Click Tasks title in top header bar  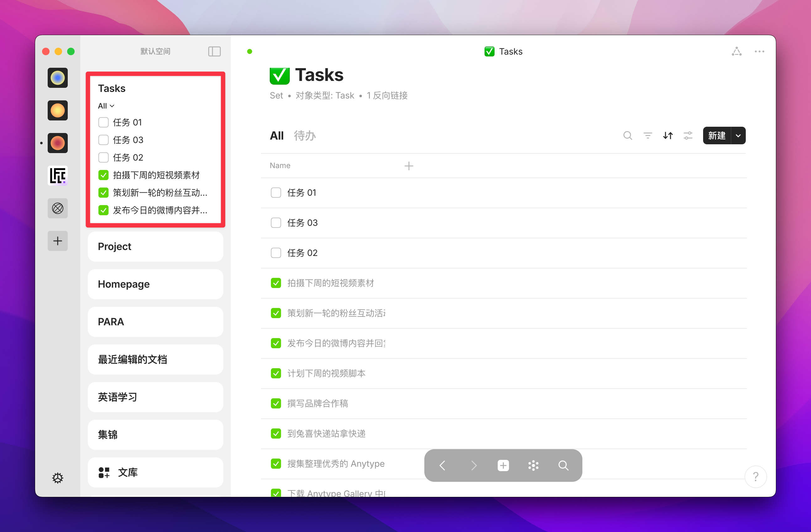(511, 51)
